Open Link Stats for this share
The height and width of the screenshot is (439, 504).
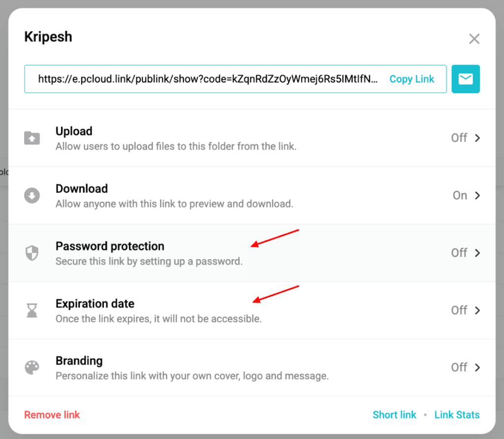point(457,414)
